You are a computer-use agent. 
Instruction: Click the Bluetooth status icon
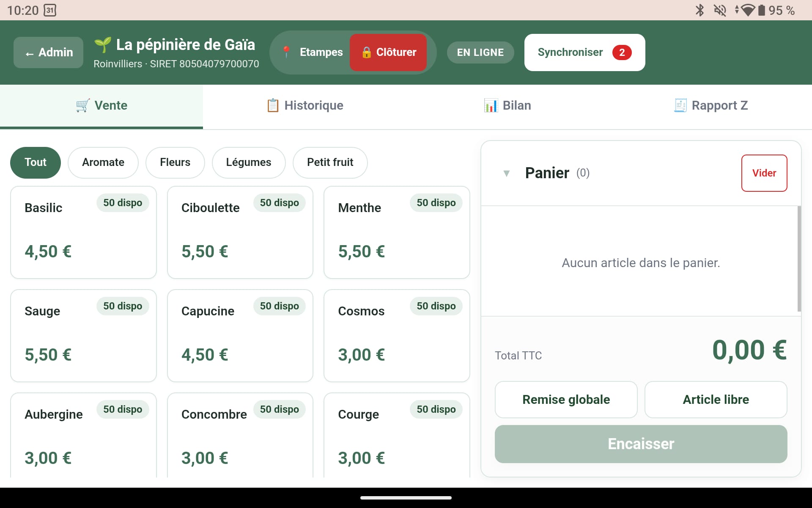tap(700, 10)
